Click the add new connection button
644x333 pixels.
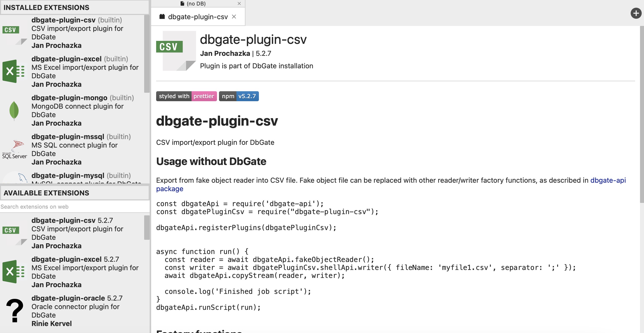tap(636, 13)
